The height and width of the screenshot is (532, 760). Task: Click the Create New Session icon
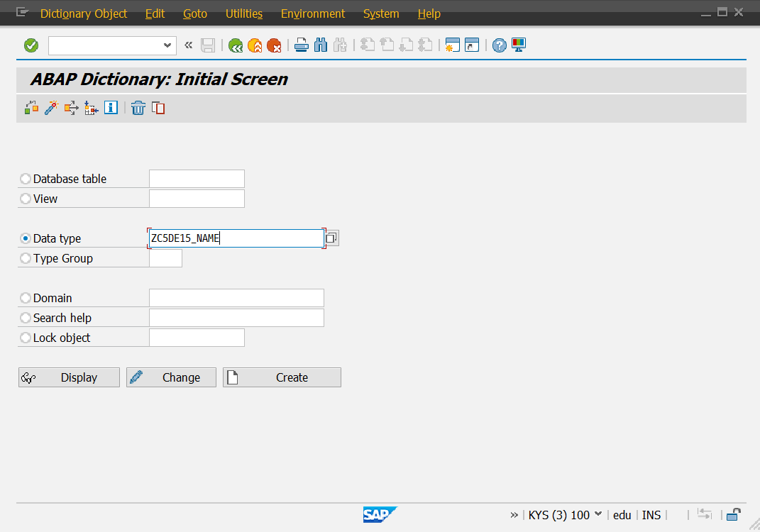(x=452, y=45)
